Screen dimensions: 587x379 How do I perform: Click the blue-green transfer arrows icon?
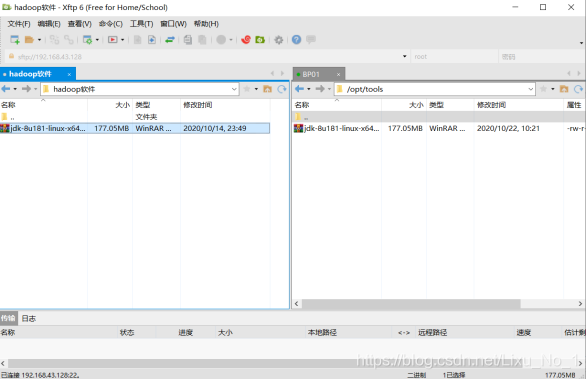point(170,39)
